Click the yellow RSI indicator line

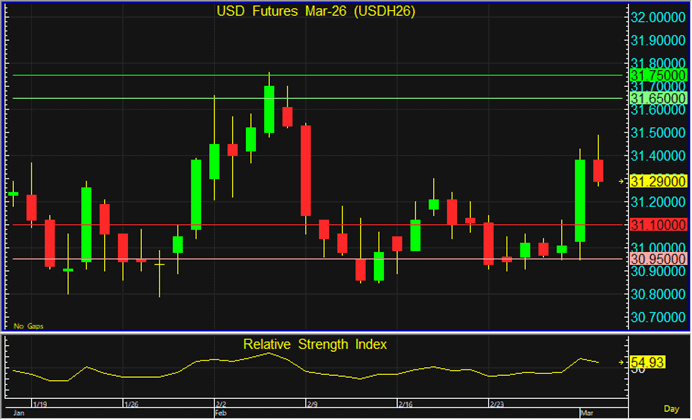tap(305, 371)
